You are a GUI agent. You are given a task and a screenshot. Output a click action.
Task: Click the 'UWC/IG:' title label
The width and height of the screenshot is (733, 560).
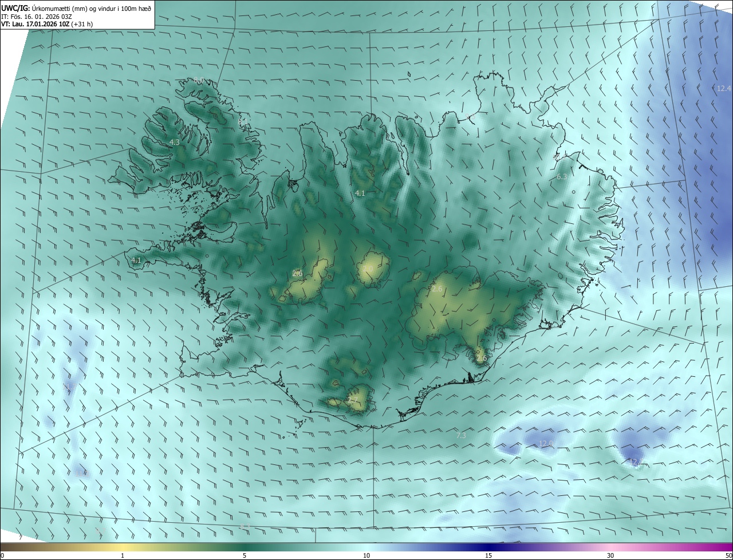pyautogui.click(x=15, y=8)
